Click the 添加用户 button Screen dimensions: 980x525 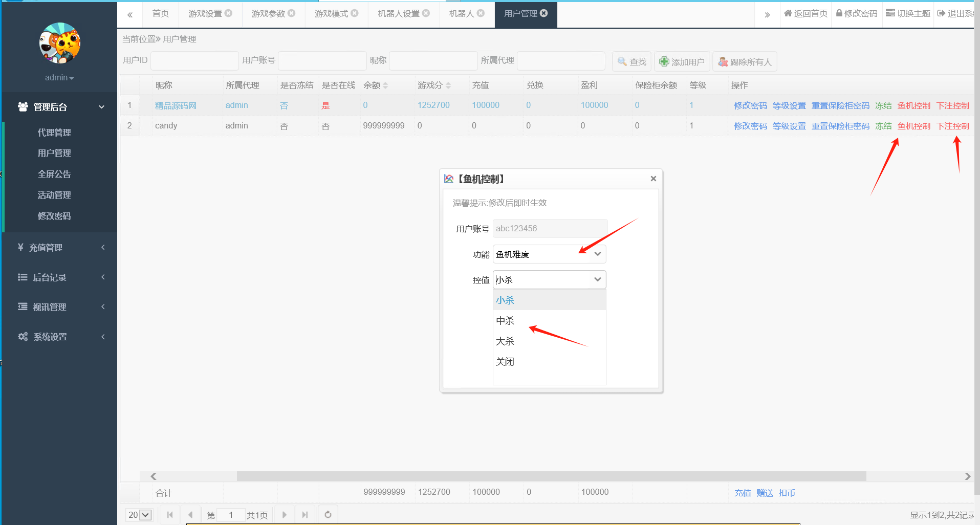(x=682, y=62)
